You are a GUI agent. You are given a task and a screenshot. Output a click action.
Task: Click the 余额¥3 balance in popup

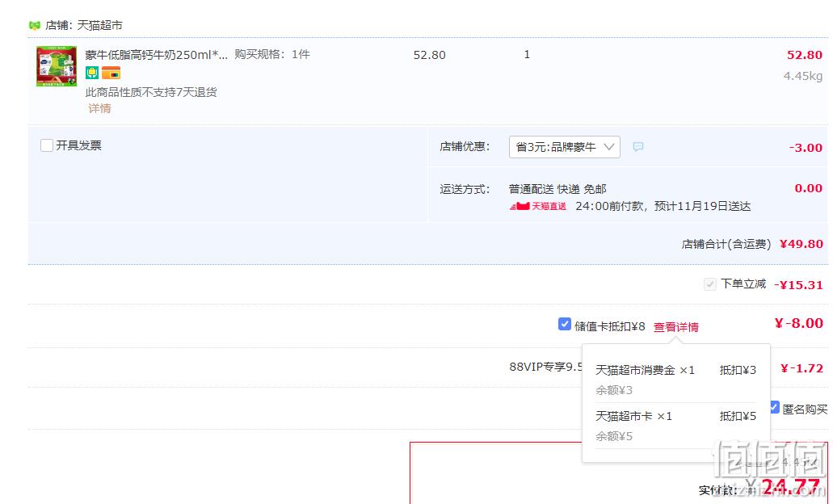pyautogui.click(x=613, y=390)
